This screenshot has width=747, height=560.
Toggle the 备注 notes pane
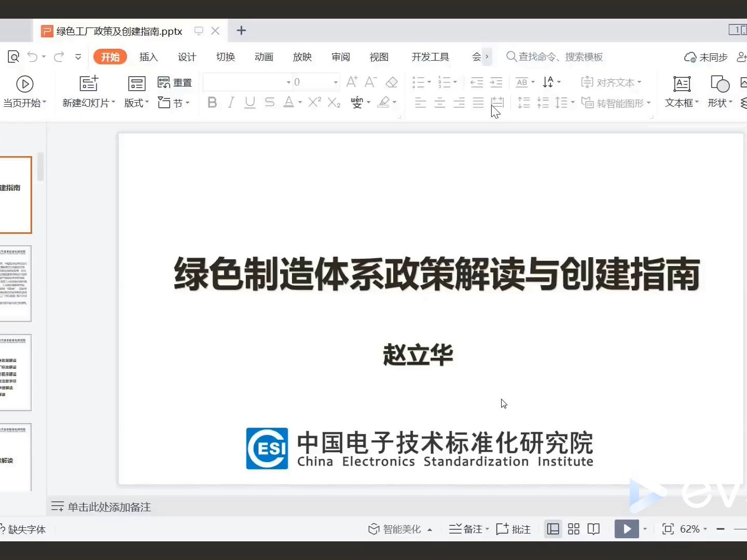[468, 529]
